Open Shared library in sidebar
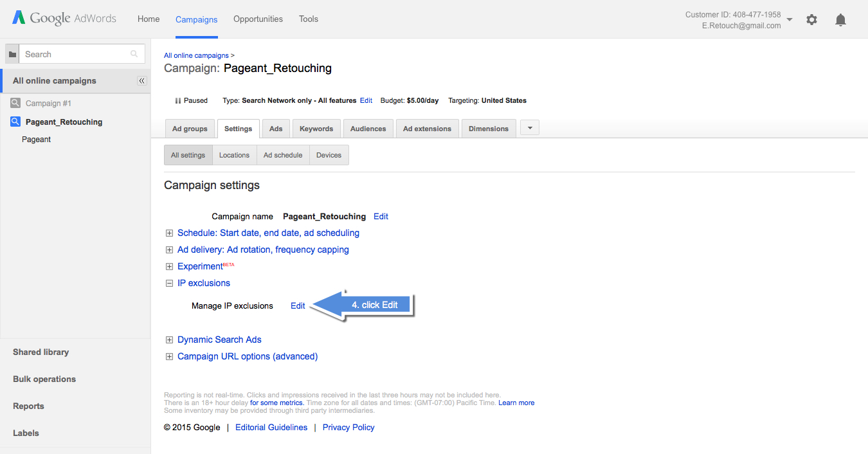The image size is (868, 454). click(41, 352)
